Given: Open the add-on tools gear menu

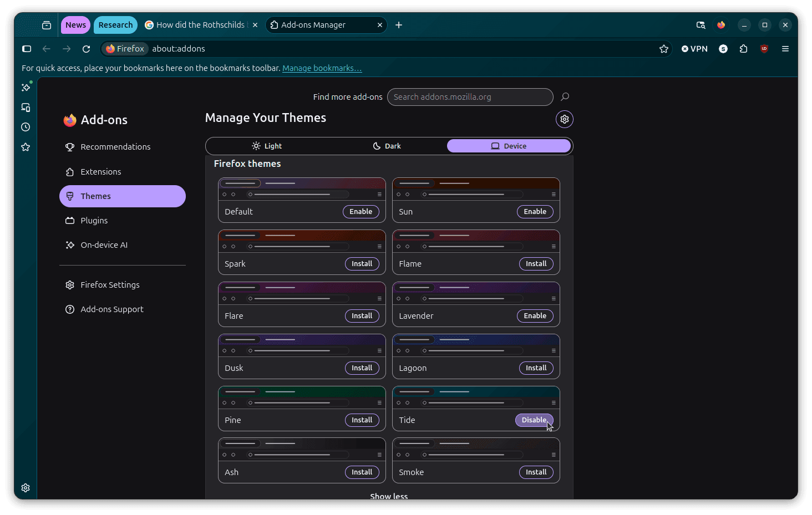Looking at the screenshot, I should pos(565,119).
